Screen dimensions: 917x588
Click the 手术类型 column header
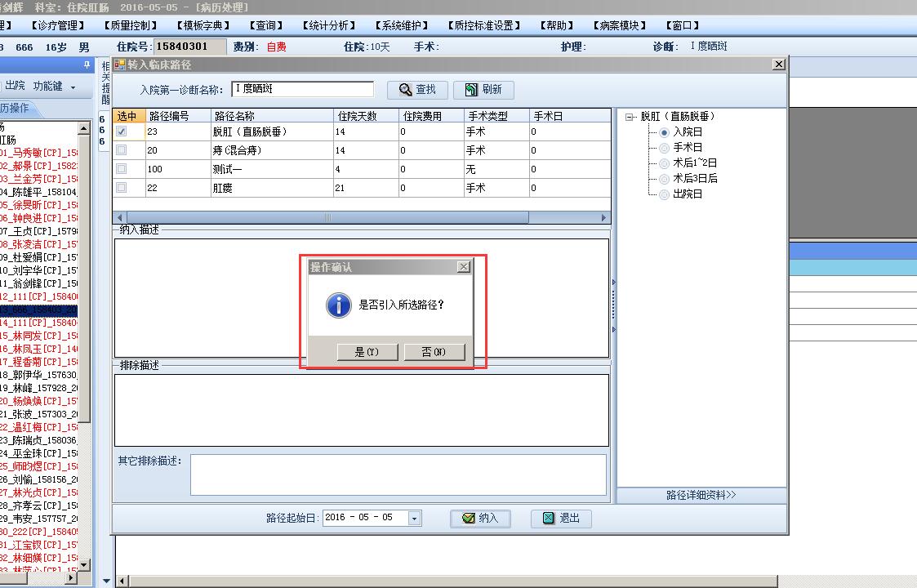coord(497,116)
